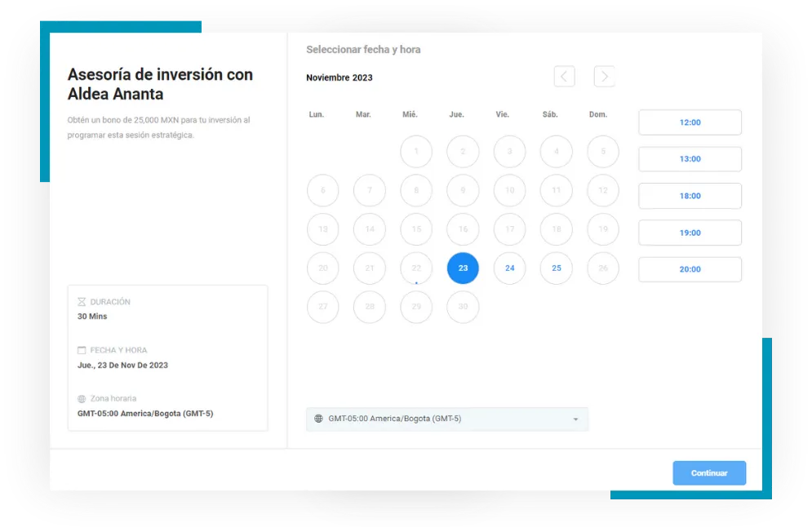Image resolution: width=812 pixels, height=532 pixels.
Task: Select the 13:00 time slot
Action: coord(690,159)
